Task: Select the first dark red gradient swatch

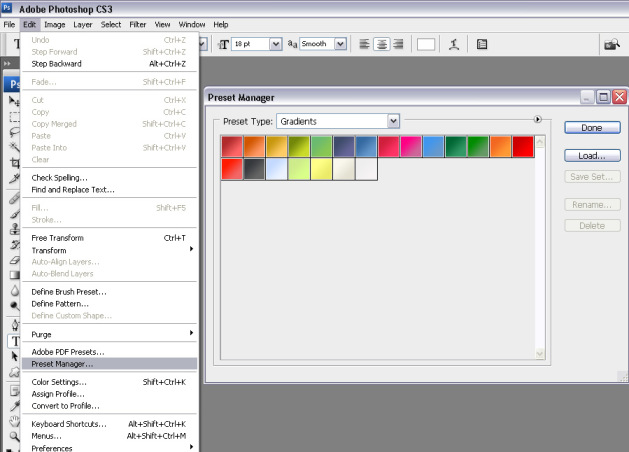Action: 232,146
